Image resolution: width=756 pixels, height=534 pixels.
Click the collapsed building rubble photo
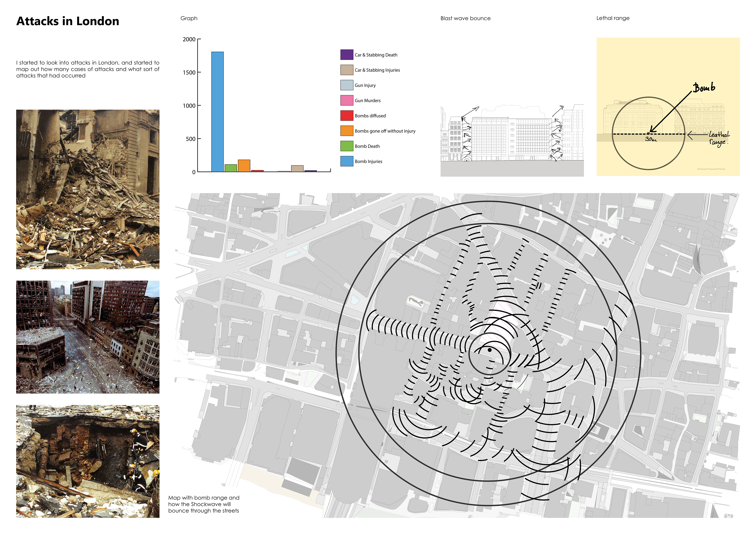[88, 189]
